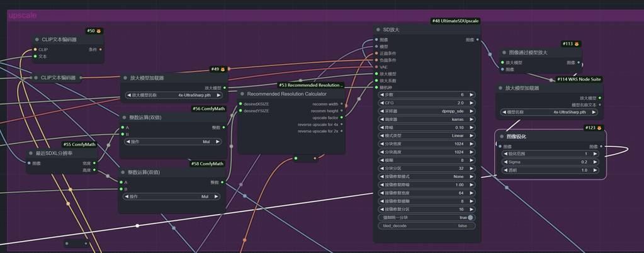Open the 调度器 karras dropdown
The height and width of the screenshot is (253, 644).
426,118
